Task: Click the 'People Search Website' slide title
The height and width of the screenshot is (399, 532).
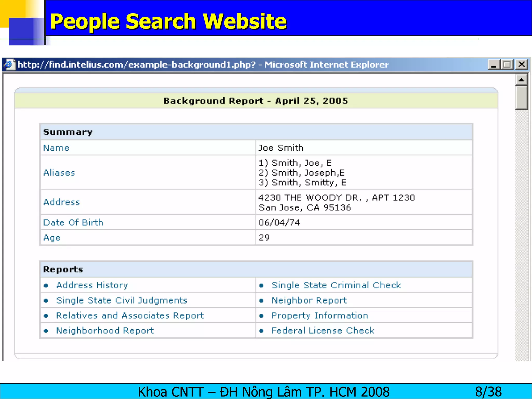Action: (168, 21)
